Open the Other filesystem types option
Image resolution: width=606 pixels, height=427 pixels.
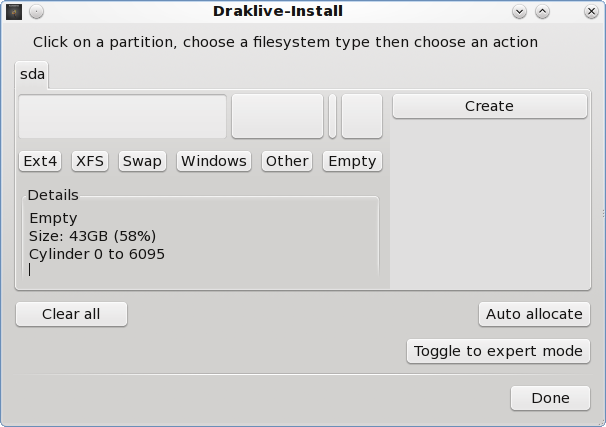click(x=287, y=161)
